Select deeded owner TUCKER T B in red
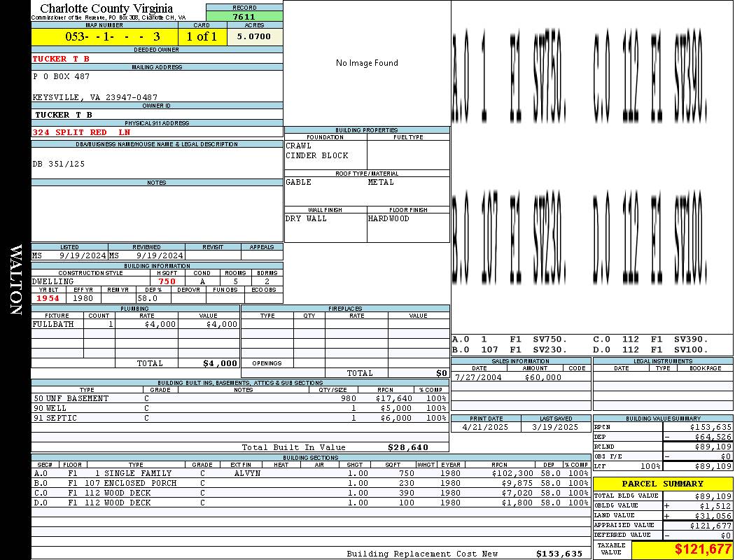 (61, 59)
